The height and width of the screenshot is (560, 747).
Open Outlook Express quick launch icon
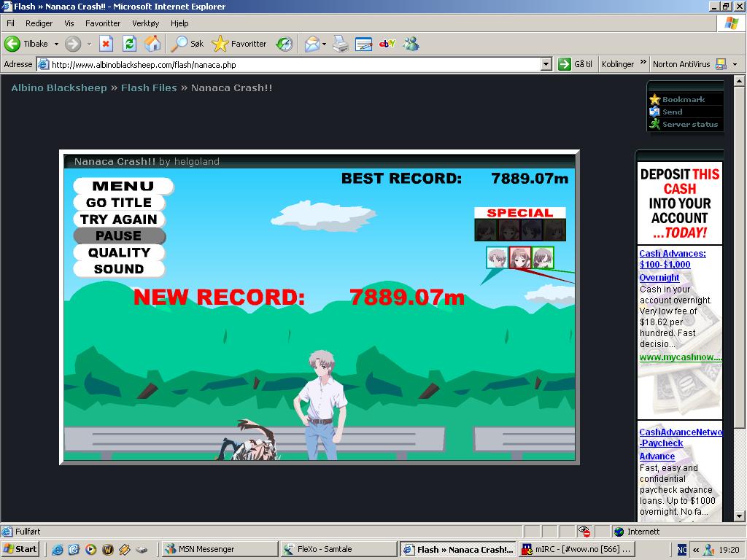[x=74, y=550]
